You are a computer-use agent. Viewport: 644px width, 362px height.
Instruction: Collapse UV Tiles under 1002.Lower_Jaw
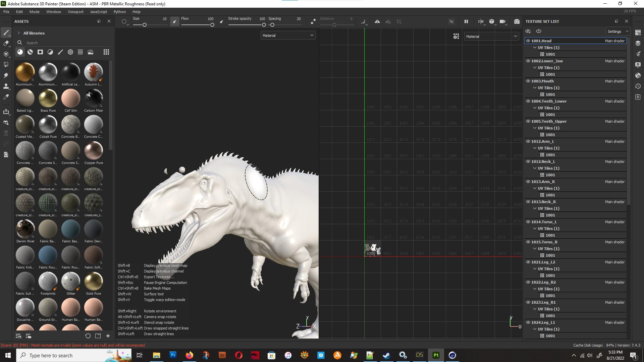535,68
